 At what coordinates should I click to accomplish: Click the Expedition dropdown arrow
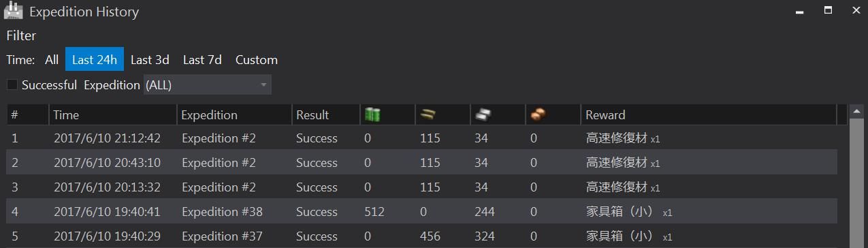coord(263,85)
